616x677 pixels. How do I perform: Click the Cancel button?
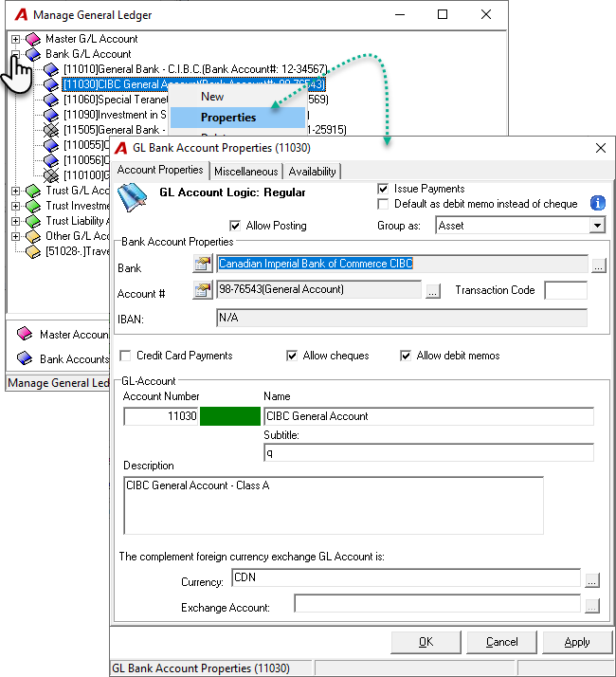tap(501, 642)
